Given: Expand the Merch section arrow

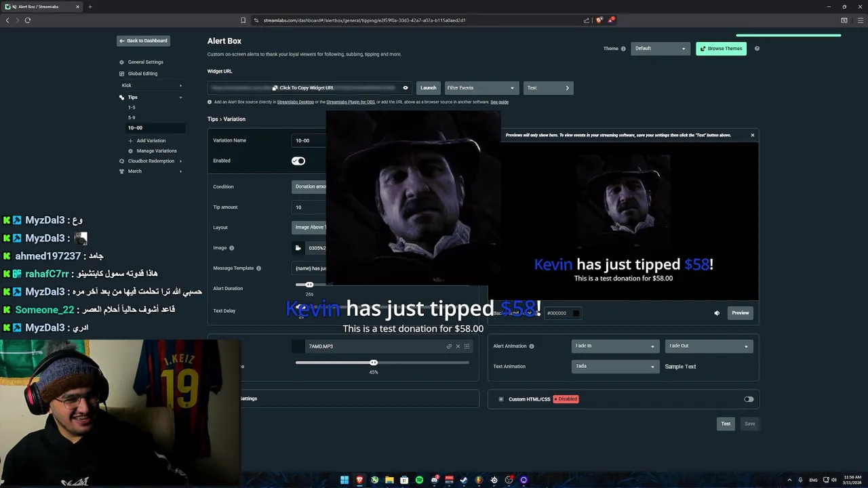Looking at the screenshot, I should tap(180, 171).
